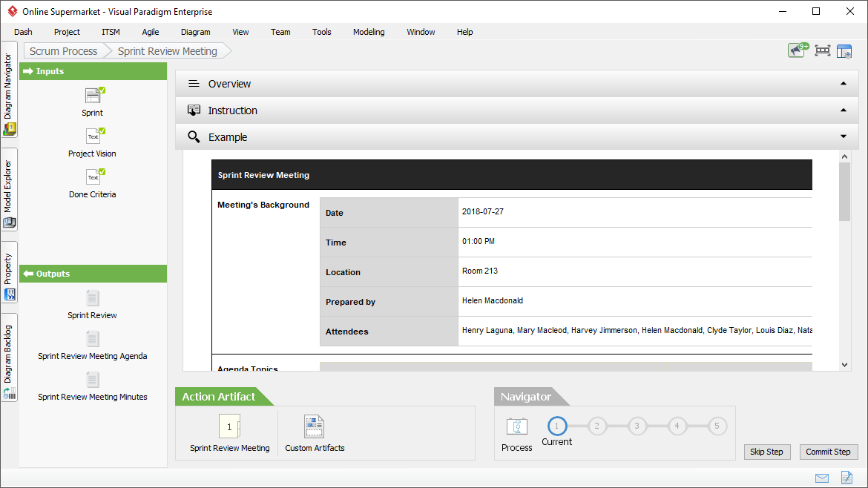
Task: Click the Outputs panel header
Action: [x=93, y=274]
